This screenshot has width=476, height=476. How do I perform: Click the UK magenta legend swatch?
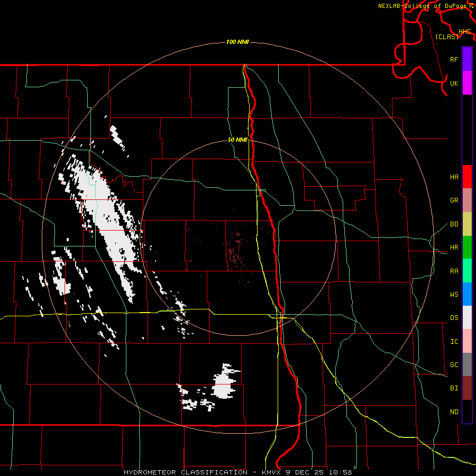point(467,83)
